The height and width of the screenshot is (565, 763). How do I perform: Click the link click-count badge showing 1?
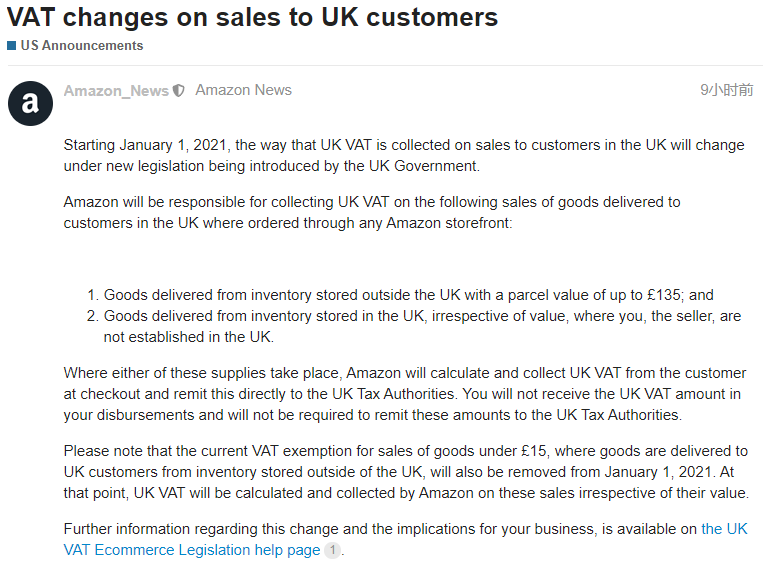332,550
